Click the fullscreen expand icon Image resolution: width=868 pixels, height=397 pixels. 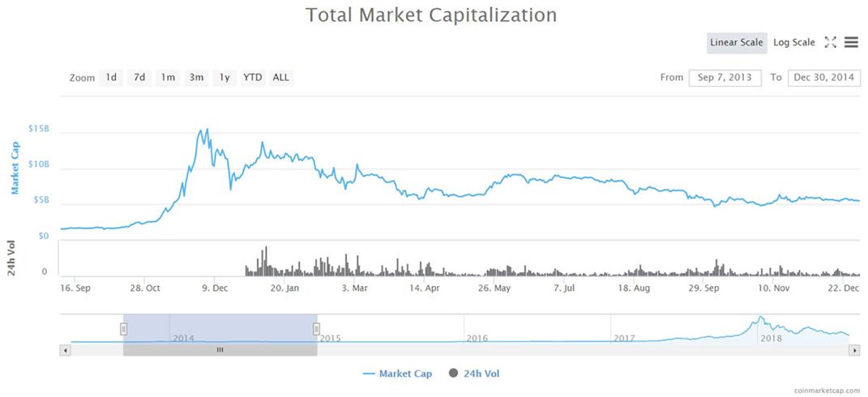coord(830,42)
